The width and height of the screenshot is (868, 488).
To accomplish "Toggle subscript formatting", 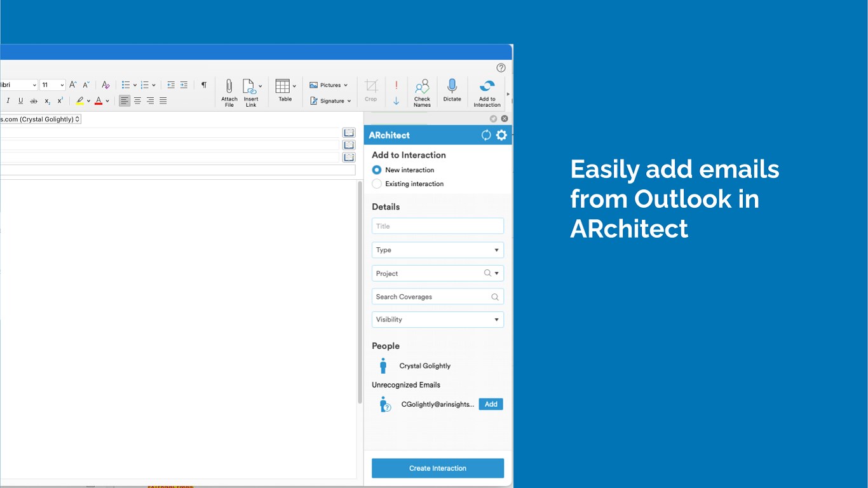I will (x=47, y=100).
